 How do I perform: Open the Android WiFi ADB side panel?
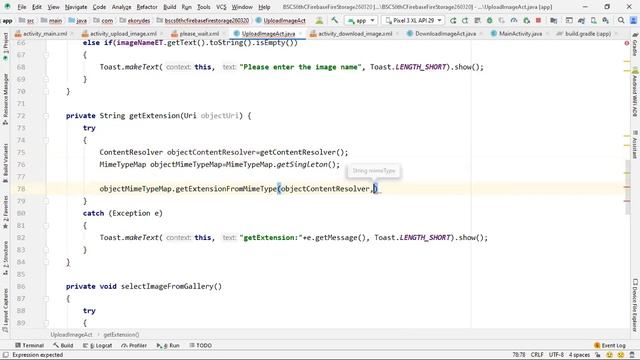tap(635, 93)
